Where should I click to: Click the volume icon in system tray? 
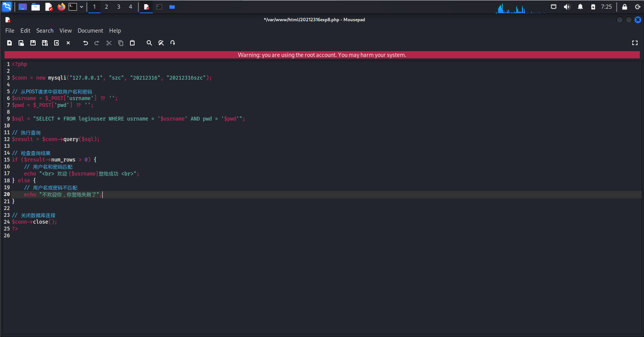click(567, 7)
